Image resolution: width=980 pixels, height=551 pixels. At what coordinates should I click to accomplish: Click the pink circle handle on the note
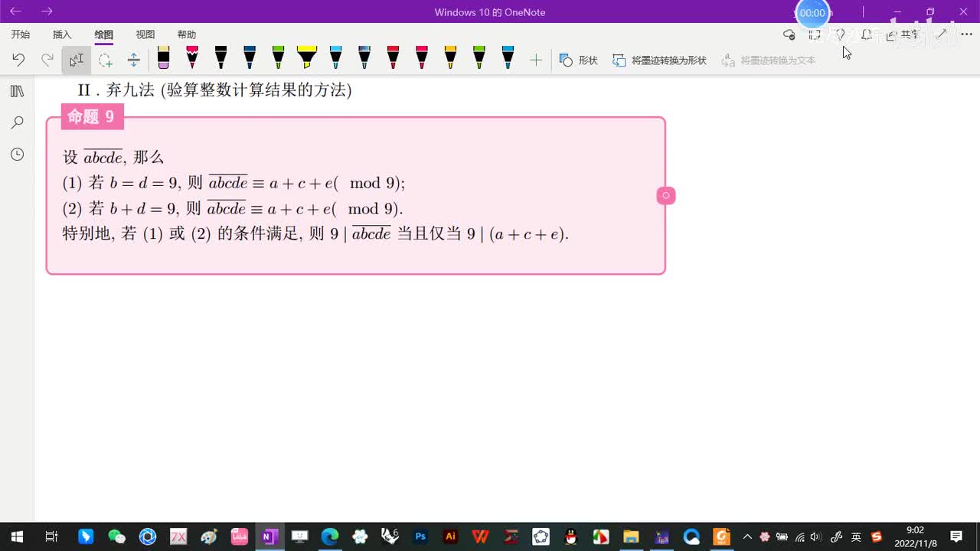click(x=665, y=196)
